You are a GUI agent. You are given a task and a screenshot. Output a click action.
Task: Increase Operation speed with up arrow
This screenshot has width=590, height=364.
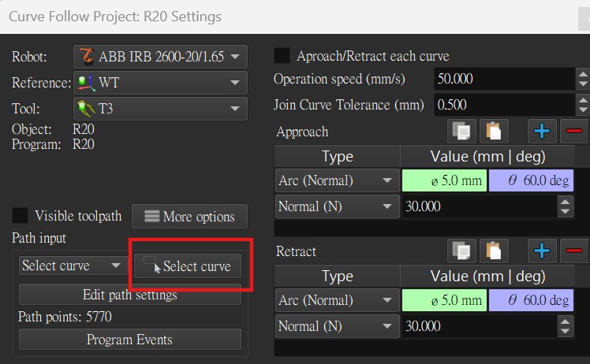583,74
